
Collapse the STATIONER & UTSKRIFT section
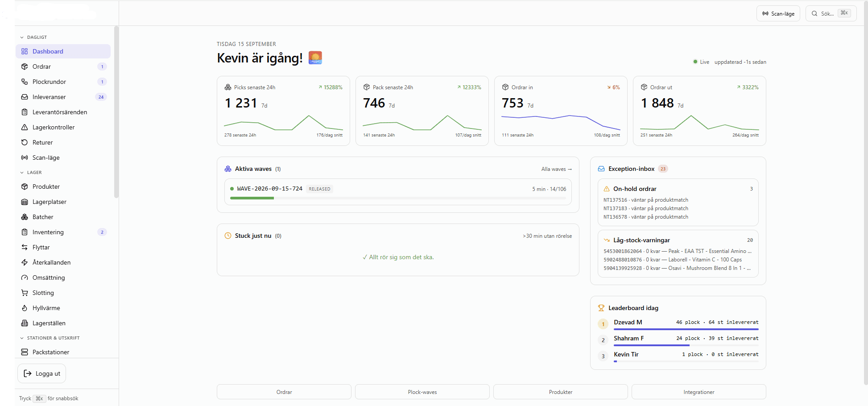pyautogui.click(x=50, y=338)
